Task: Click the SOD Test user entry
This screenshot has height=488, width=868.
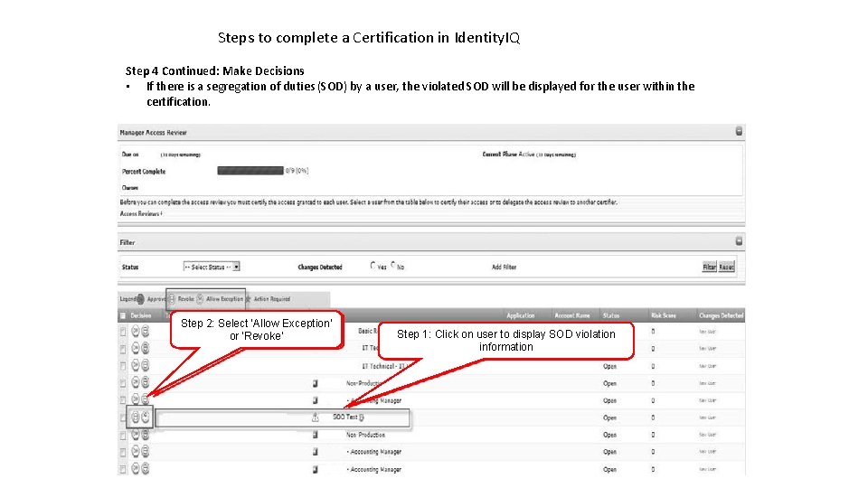Action: 344,418
